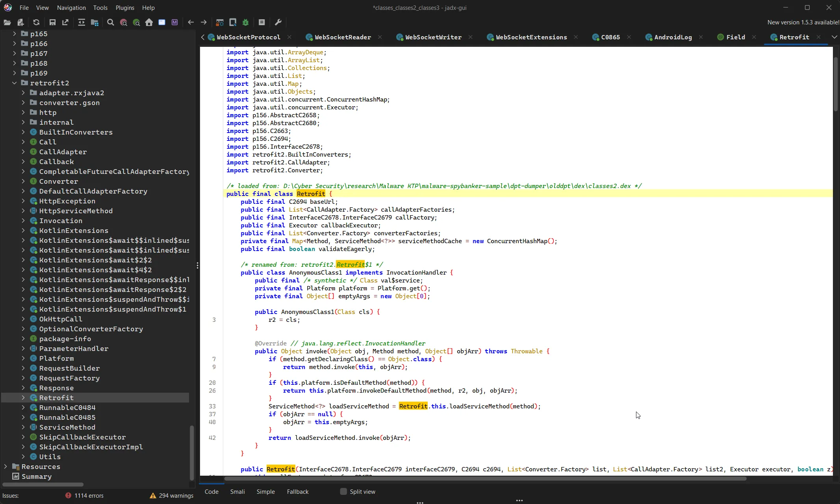Image resolution: width=840 pixels, height=504 pixels.
Task: Click the Save project icon
Action: 52,22
